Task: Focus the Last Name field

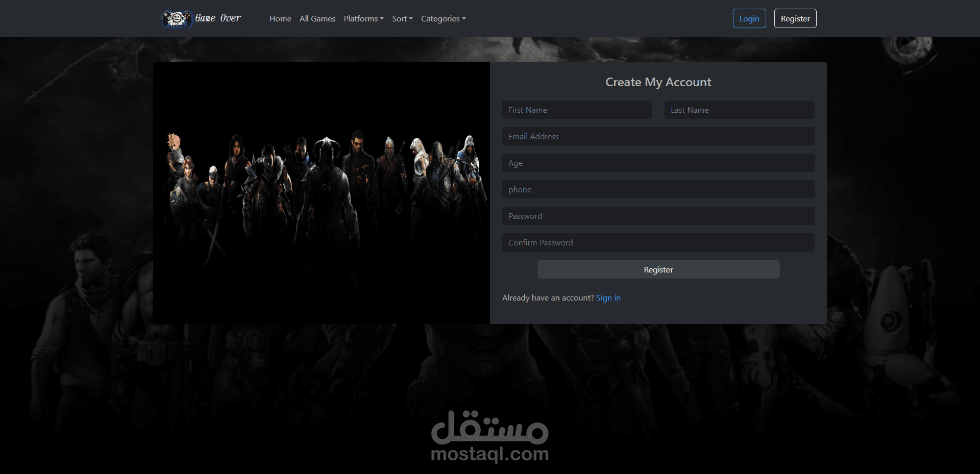Action: pyautogui.click(x=740, y=110)
